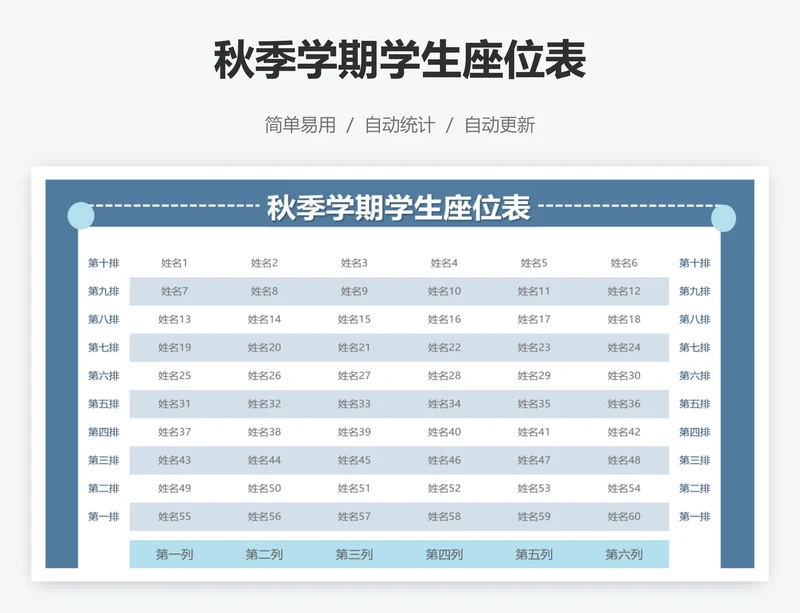Click the subtitle text 简单易用
Image resolution: width=800 pixels, height=613 pixels.
[x=300, y=125]
